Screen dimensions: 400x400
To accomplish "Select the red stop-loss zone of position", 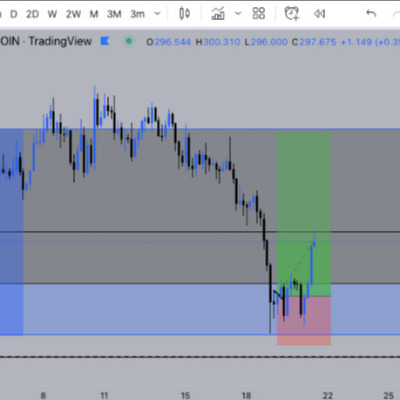I will click(304, 321).
